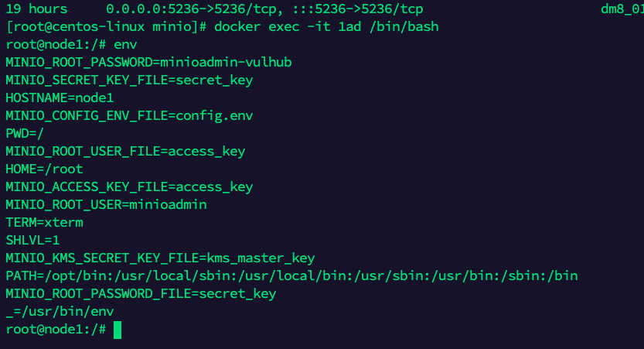Click the green terminal cursor block

[118, 330]
